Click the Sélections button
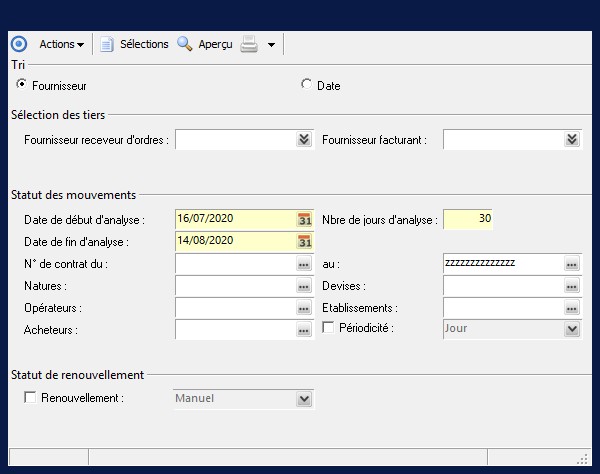 (x=134, y=44)
